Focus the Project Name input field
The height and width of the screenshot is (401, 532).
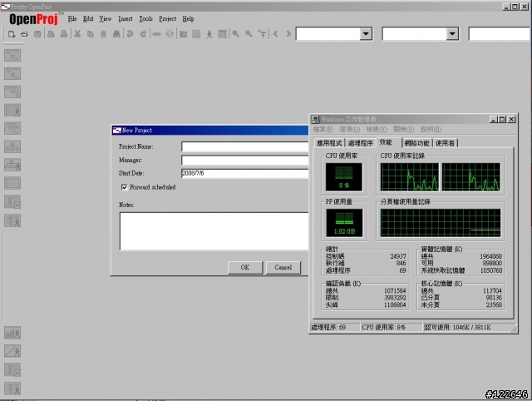(245, 146)
